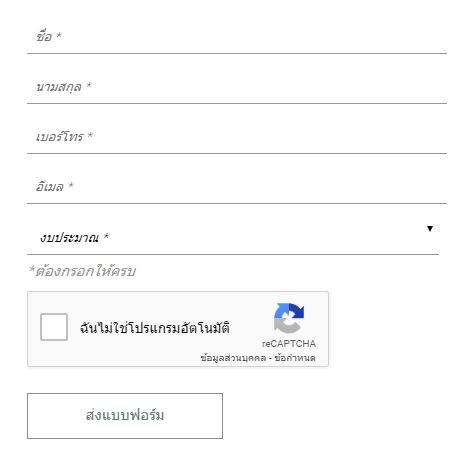
Task: Click the black triangle arrow of งบประมาณ
Action: pos(430,229)
